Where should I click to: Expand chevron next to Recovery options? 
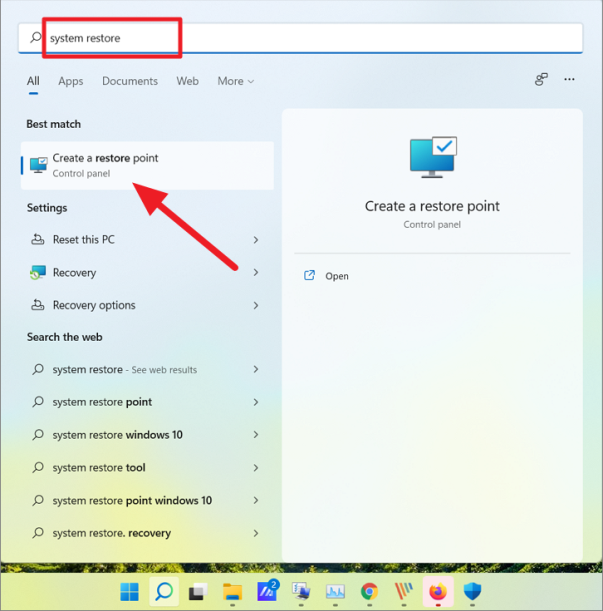256,305
